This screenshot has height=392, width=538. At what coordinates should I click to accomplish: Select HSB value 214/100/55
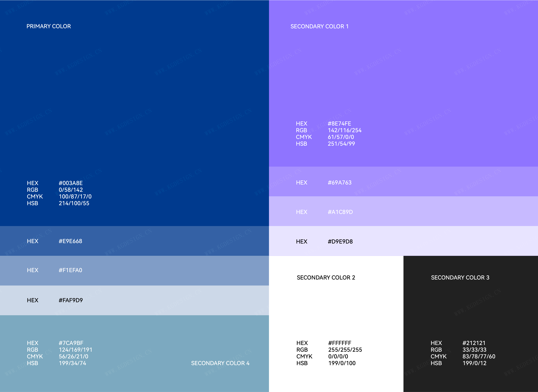[x=74, y=203]
